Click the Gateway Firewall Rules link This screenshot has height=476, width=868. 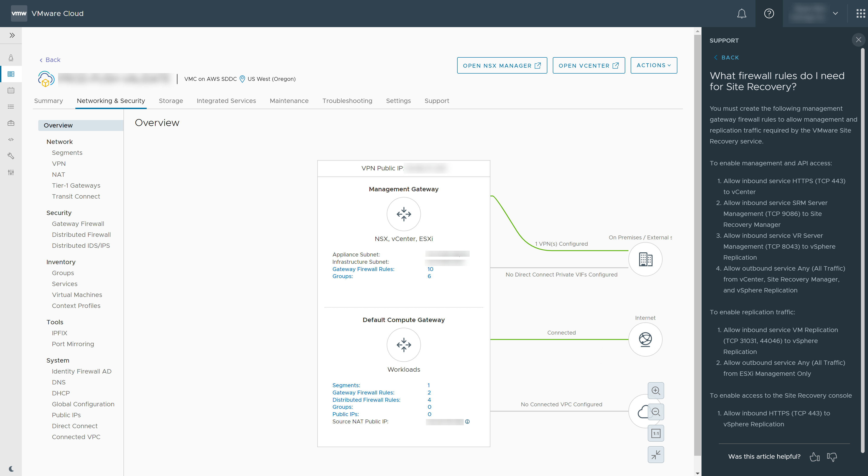click(363, 269)
